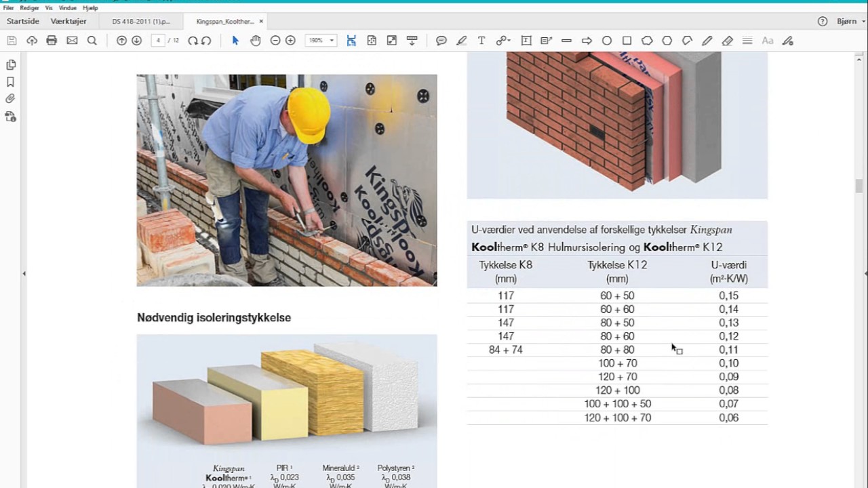Enable read mode scrolling icon
868x488 pixels.
tap(412, 41)
